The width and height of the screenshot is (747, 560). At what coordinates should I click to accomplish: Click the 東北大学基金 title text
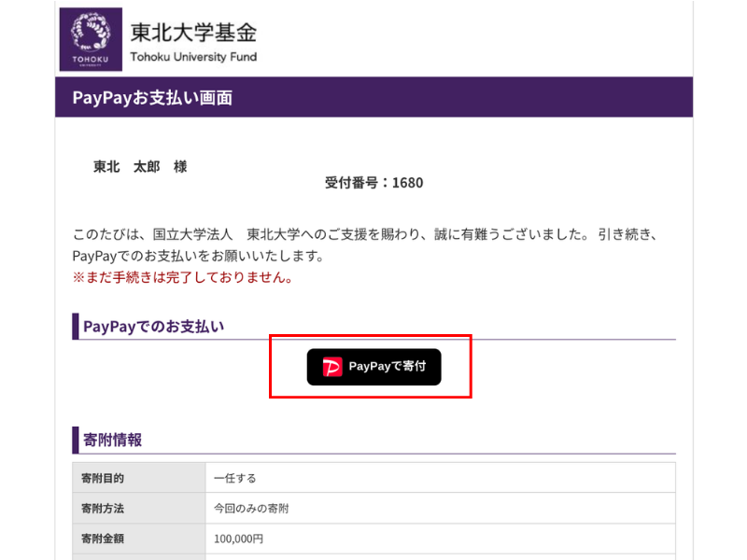pos(193,33)
